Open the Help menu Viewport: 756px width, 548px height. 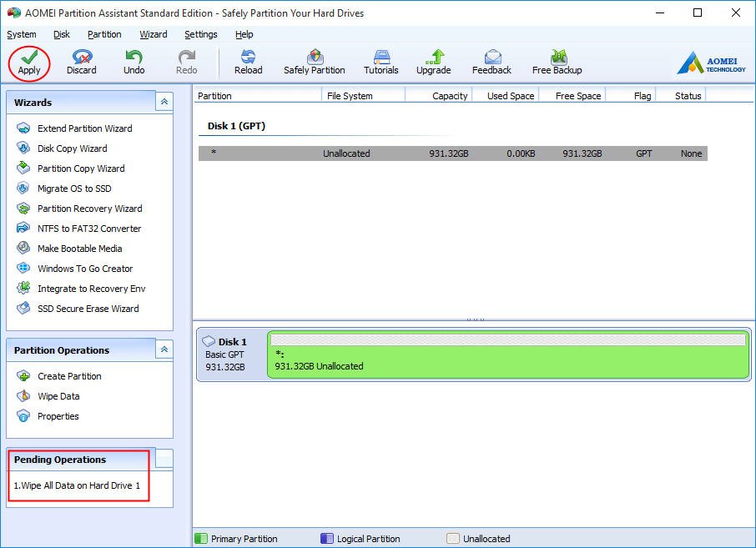click(244, 34)
